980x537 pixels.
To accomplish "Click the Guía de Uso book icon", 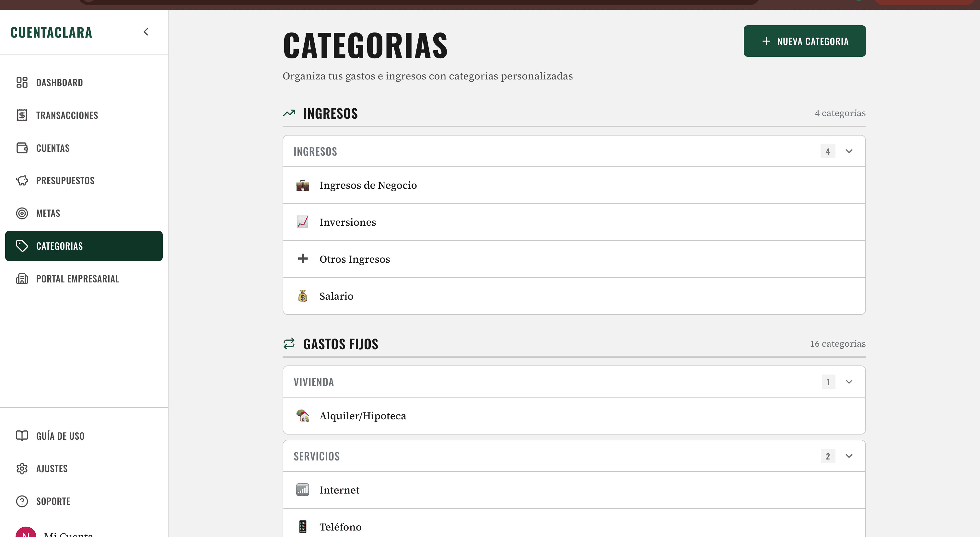I will [22, 436].
